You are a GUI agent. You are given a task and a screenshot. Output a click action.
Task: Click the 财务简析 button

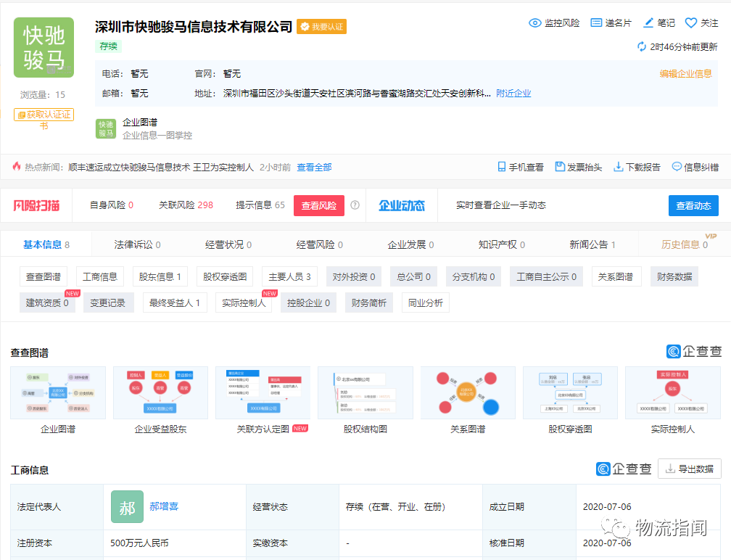click(x=368, y=302)
